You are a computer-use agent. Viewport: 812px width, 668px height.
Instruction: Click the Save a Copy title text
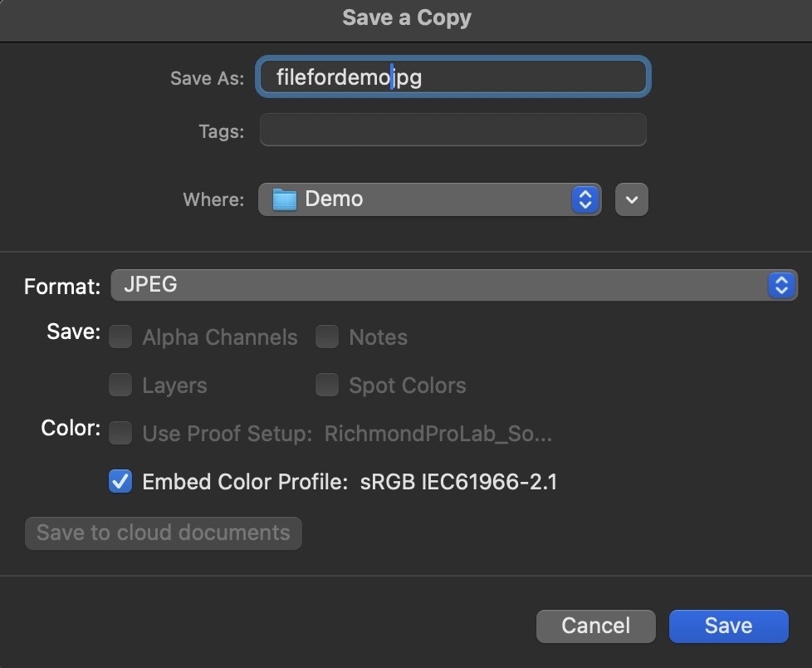click(x=407, y=18)
